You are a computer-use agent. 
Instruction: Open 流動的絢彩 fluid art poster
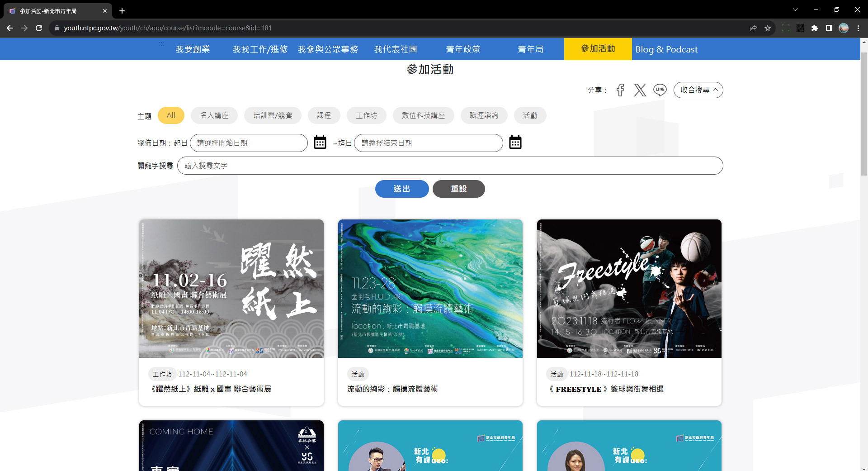(x=430, y=289)
